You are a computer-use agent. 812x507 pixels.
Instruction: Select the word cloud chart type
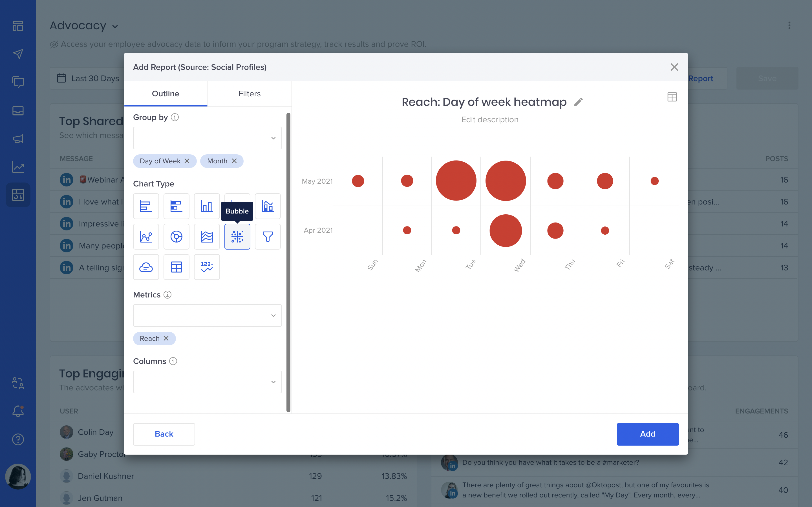(146, 267)
